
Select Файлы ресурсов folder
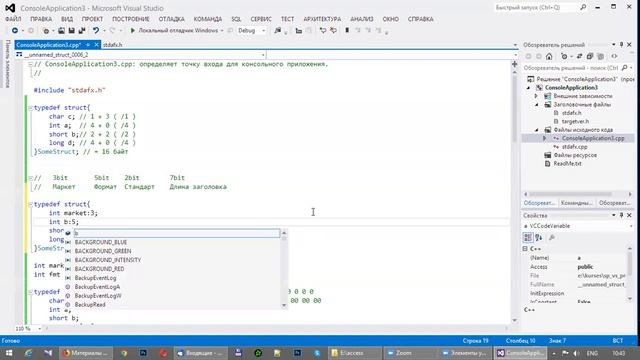click(575, 156)
